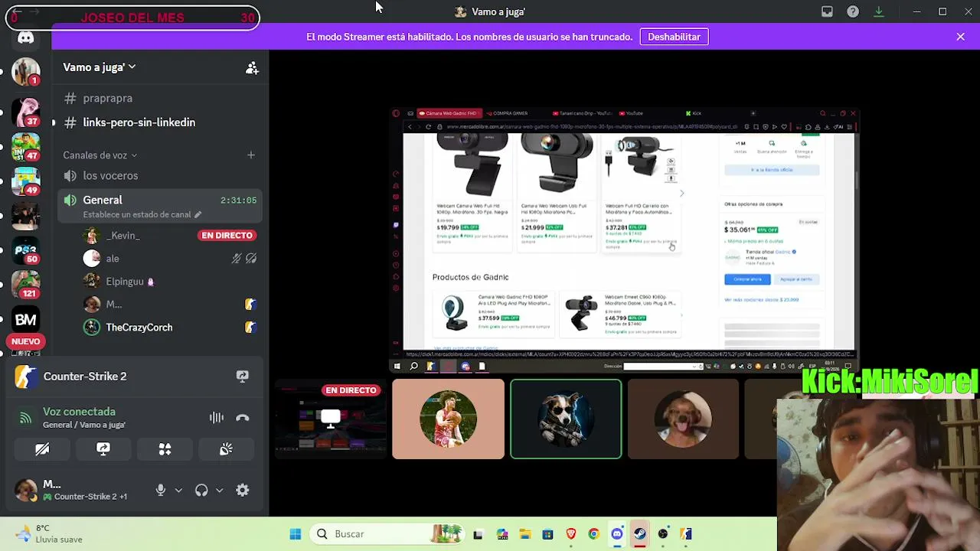Open Google Chrome from the taskbar
980x551 pixels.
pos(594,534)
